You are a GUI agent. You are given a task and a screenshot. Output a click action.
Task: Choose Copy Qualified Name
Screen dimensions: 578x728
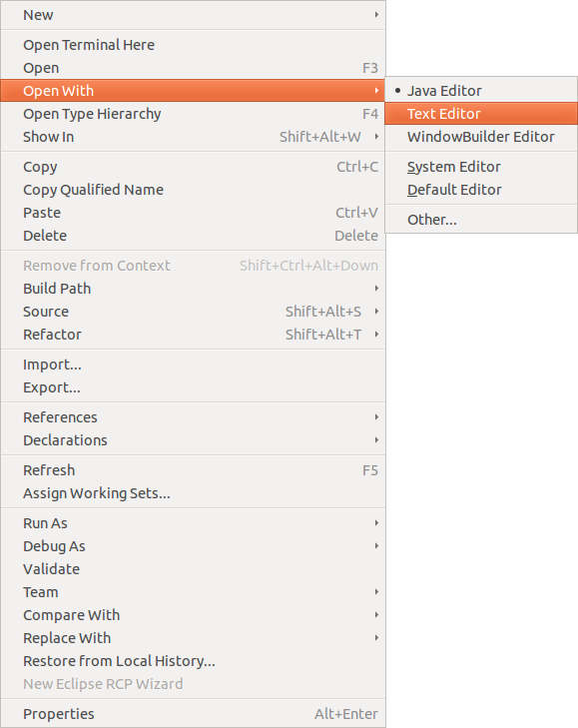pyautogui.click(x=193, y=190)
